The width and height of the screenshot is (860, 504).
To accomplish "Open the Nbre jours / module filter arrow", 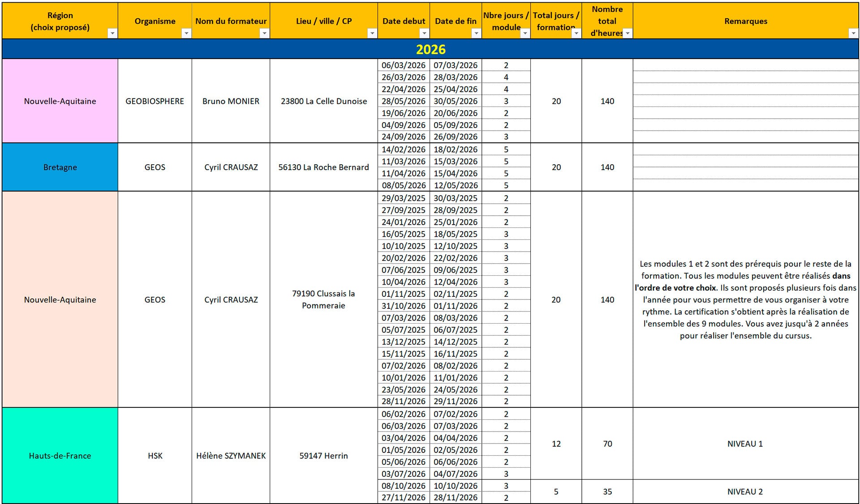I will point(525,33).
